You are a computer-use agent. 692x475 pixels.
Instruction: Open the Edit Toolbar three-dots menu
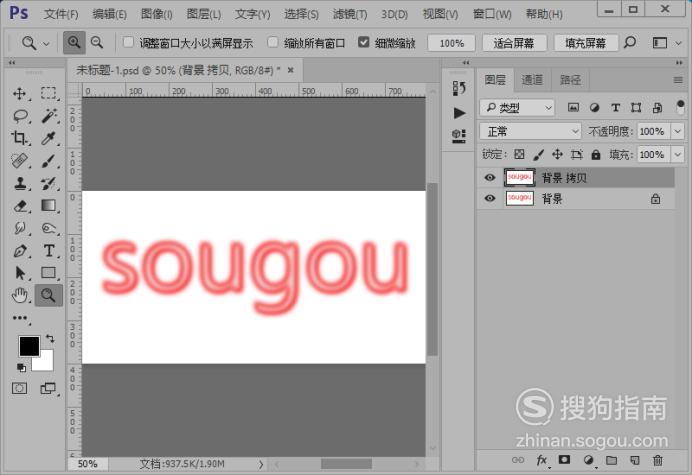click(x=20, y=317)
